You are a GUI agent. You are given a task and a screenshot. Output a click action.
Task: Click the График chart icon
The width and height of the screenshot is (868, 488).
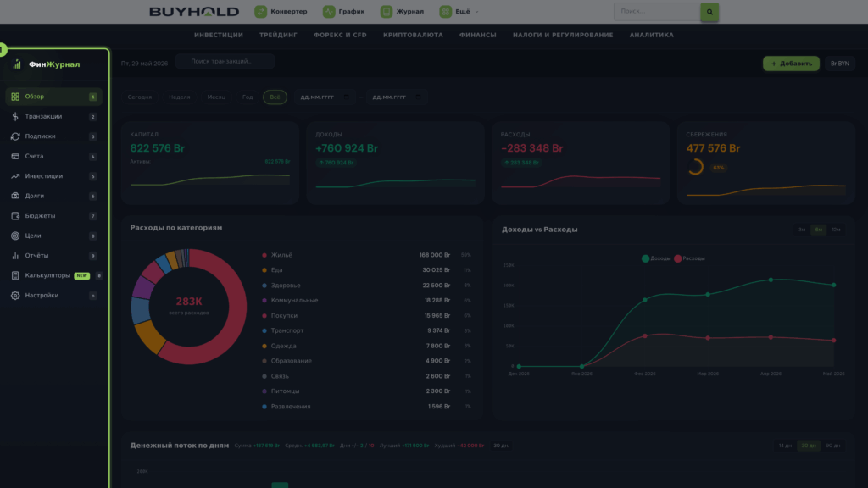pyautogui.click(x=329, y=11)
